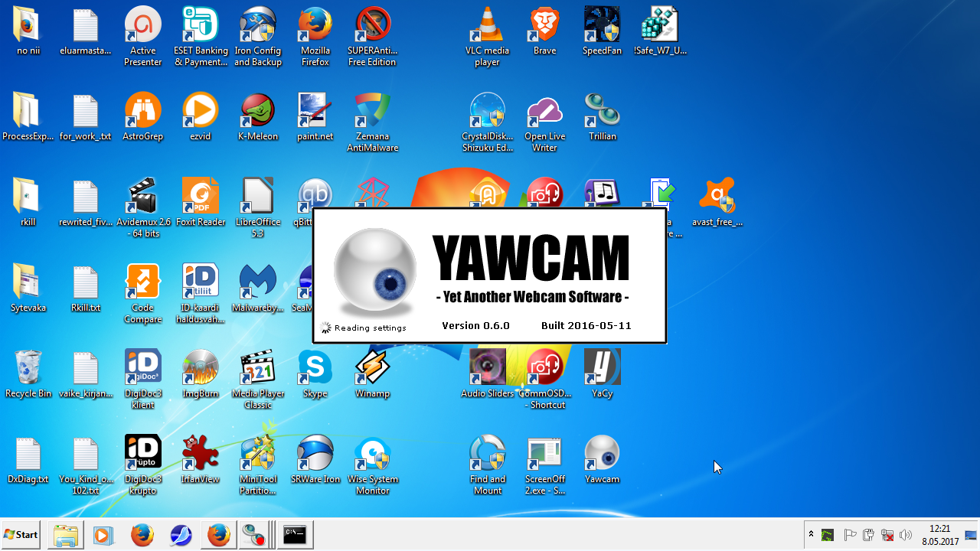Select the ezvid desktop icon
This screenshot has height=551, width=980.
[x=201, y=117]
